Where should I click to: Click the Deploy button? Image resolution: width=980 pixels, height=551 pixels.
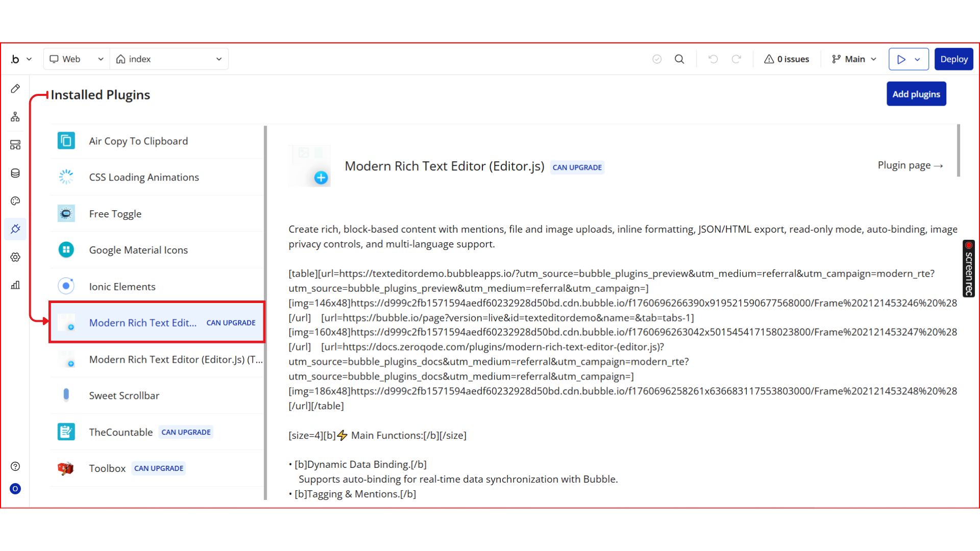coord(953,59)
